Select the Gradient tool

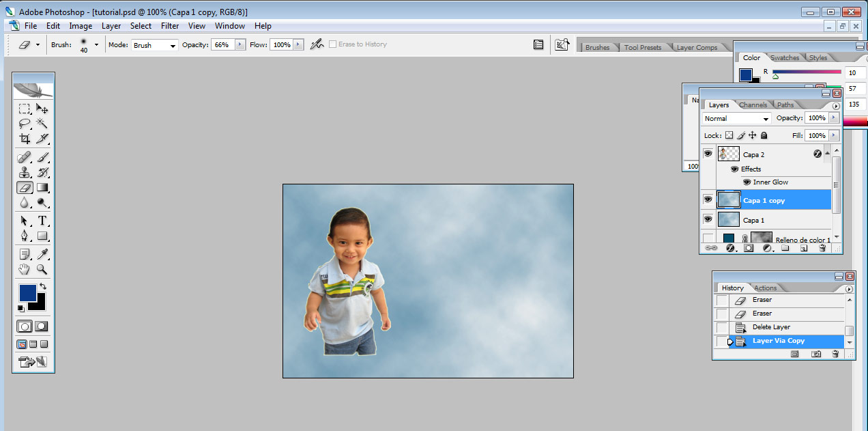point(42,187)
